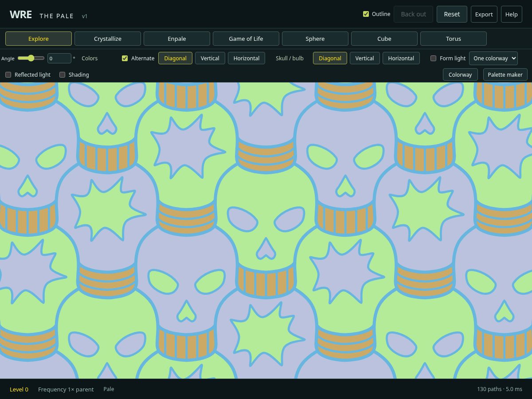This screenshot has height=399, width=532.
Task: Toggle the Outline checkbox
Action: pos(366,14)
